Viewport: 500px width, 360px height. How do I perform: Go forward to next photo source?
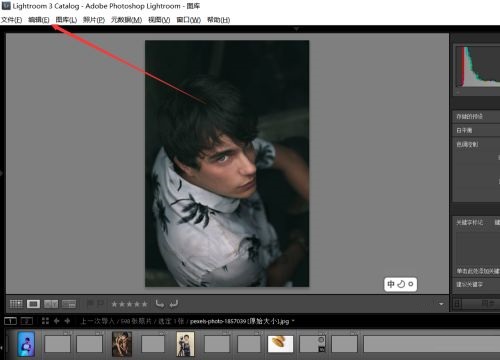click(x=67, y=321)
